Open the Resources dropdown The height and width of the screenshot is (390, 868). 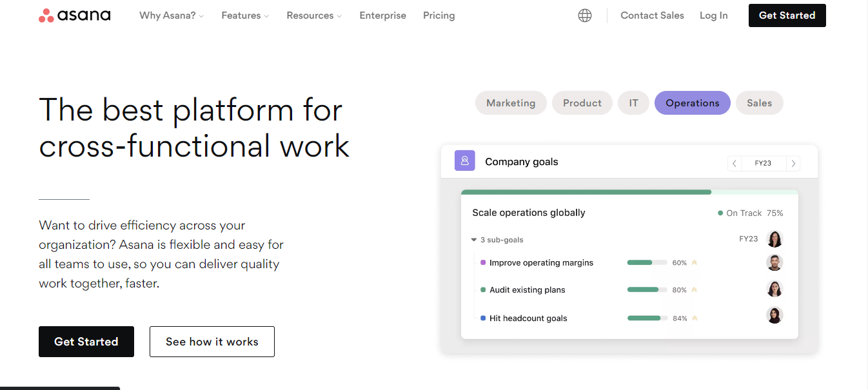pyautogui.click(x=313, y=15)
